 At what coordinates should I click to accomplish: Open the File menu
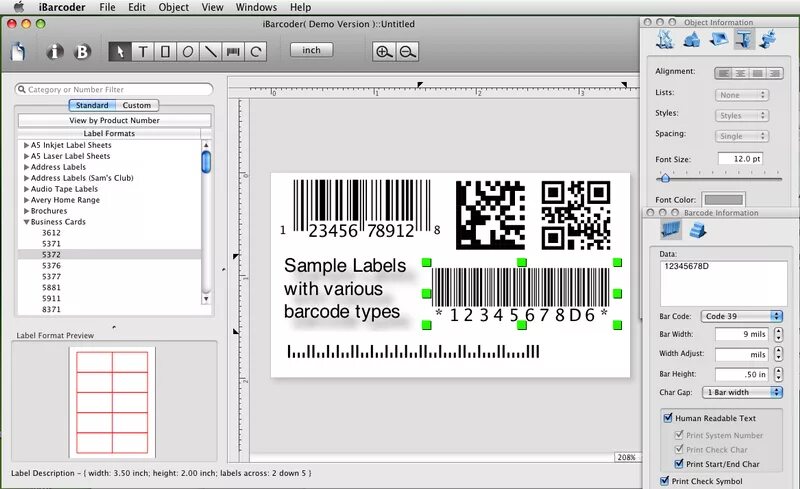(x=107, y=7)
